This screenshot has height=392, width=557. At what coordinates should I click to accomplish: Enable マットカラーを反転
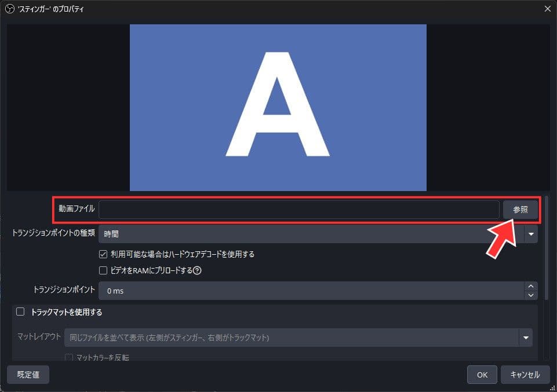[x=68, y=359]
